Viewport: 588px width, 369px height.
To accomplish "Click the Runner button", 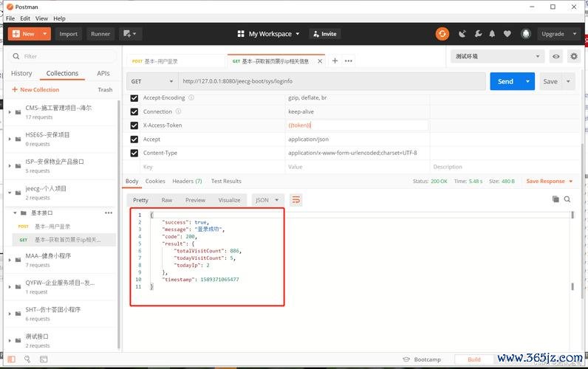I will (x=100, y=34).
